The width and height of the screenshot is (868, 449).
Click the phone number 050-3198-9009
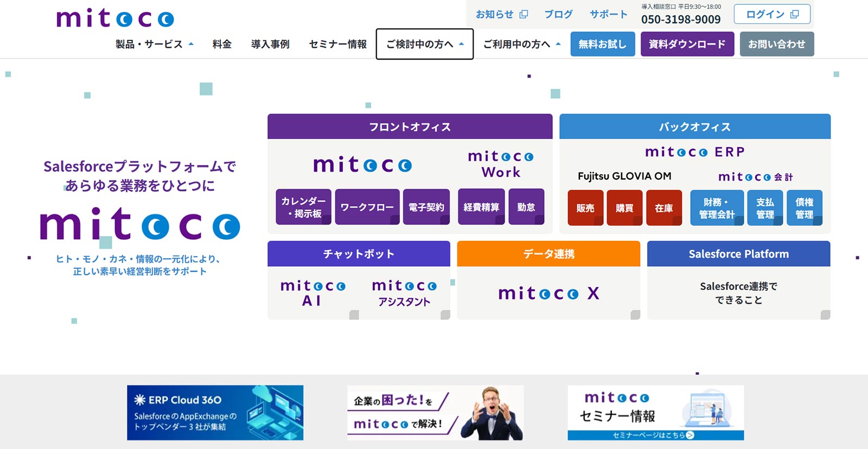pyautogui.click(x=681, y=20)
